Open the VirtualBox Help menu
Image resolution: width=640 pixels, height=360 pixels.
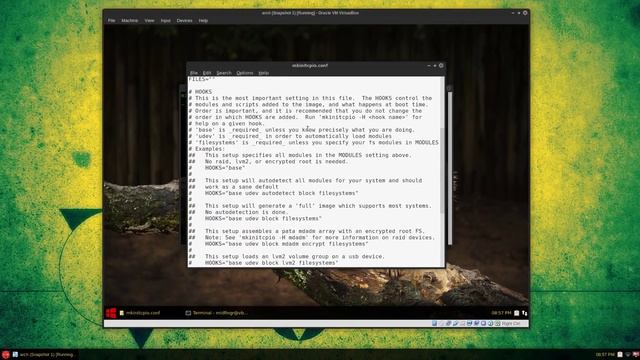203,20
